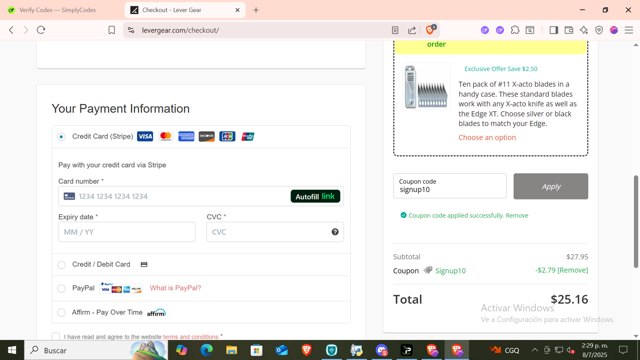This screenshot has height=360, width=640.
Task: Open Microsoft Edge from taskbar
Action: [207, 350]
